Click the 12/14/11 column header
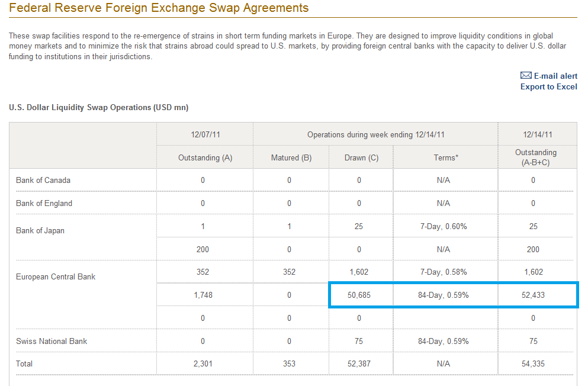Image resolution: width=588 pixels, height=386 pixels. [538, 134]
